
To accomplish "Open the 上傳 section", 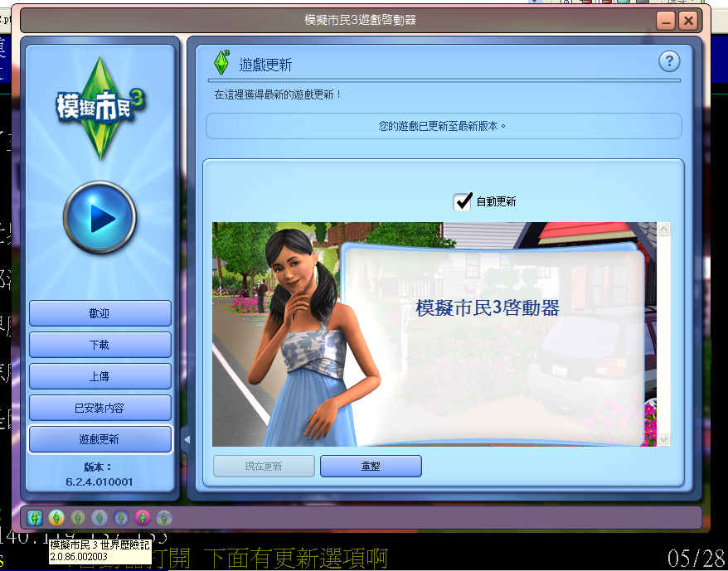I will point(100,376).
